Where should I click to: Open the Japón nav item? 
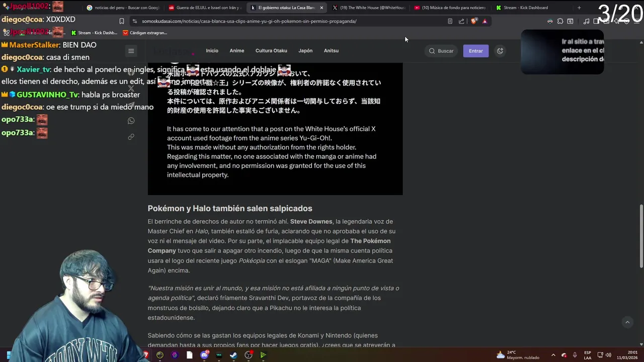click(x=305, y=51)
